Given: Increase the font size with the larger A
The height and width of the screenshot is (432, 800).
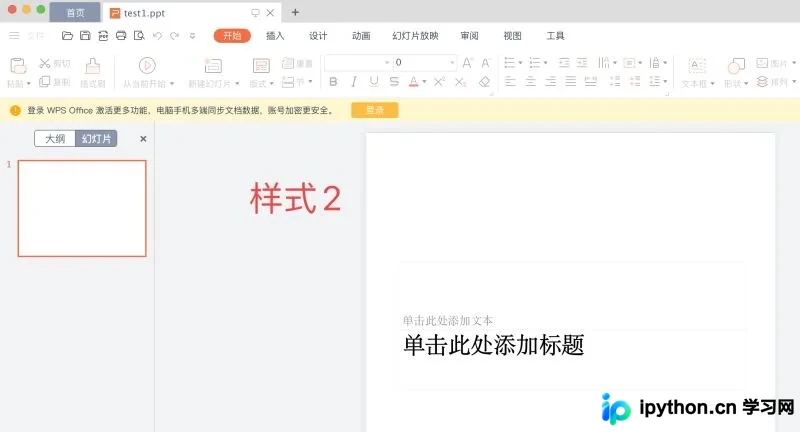Looking at the screenshot, I should click(467, 63).
